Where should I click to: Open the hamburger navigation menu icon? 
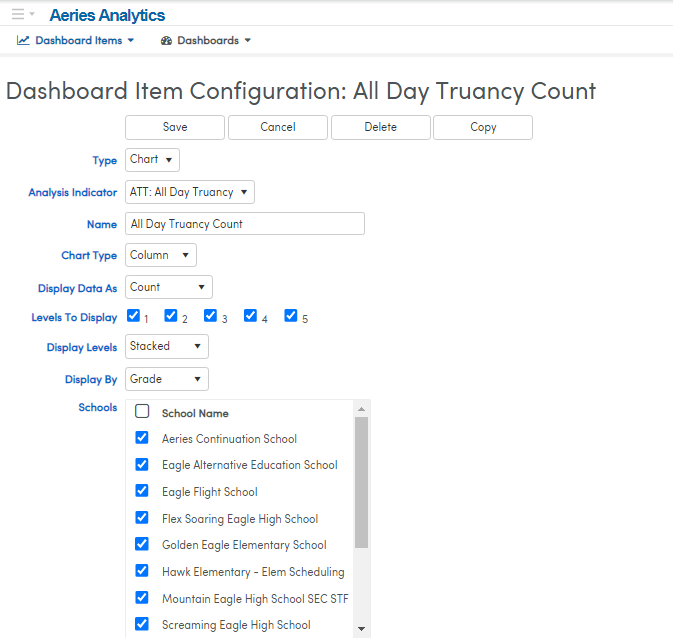(x=18, y=14)
